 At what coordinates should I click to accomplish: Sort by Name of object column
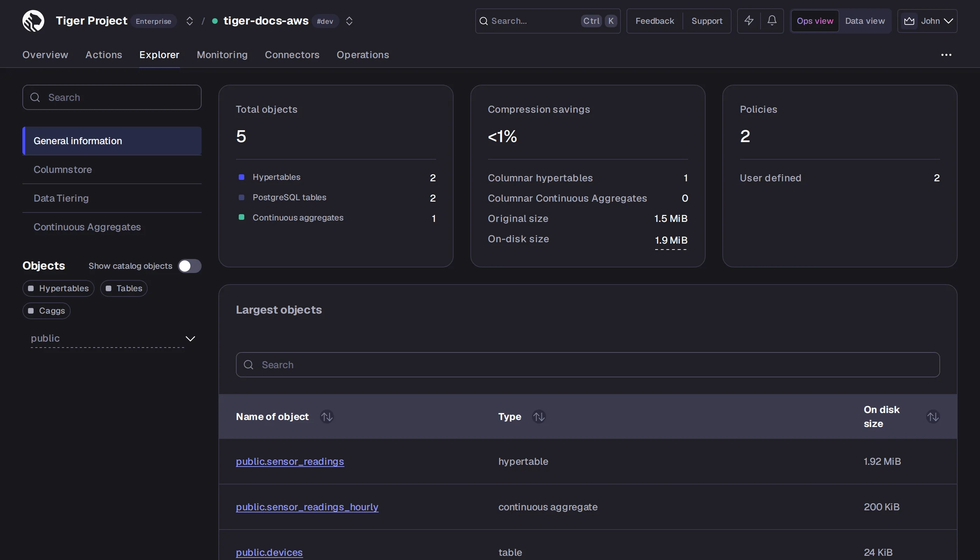[x=327, y=416]
